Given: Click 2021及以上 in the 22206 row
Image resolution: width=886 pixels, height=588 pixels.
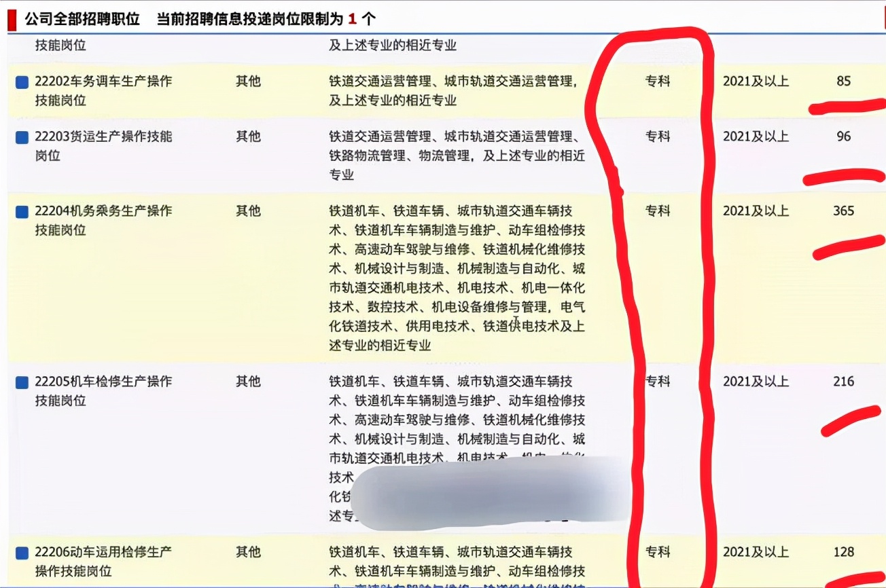Looking at the screenshot, I should click(756, 552).
